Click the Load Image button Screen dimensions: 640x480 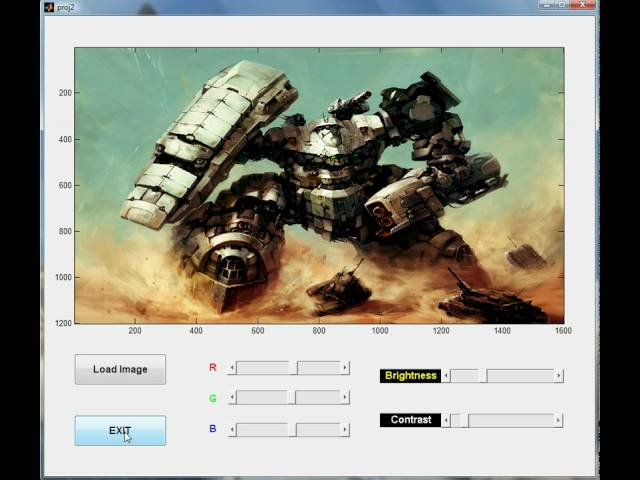click(120, 369)
